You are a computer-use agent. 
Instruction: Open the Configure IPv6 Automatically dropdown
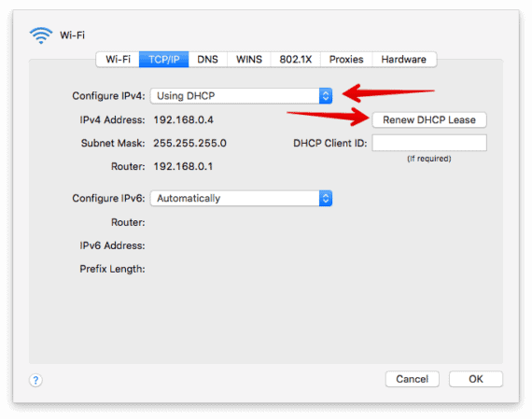[x=241, y=198]
